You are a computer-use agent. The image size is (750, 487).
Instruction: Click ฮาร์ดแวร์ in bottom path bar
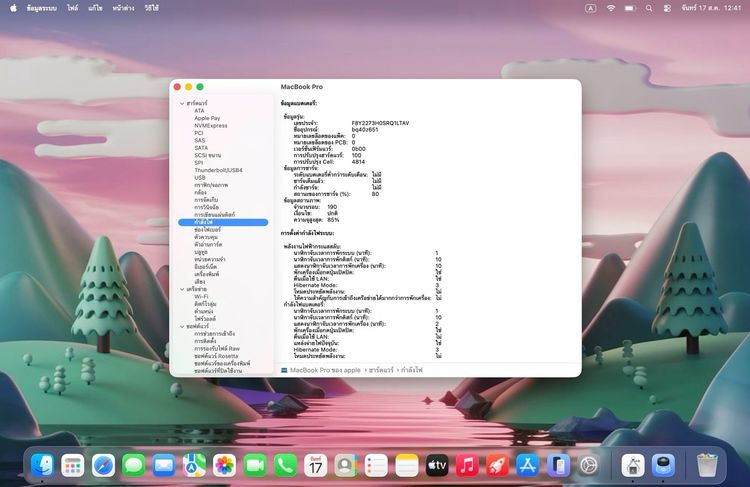381,370
